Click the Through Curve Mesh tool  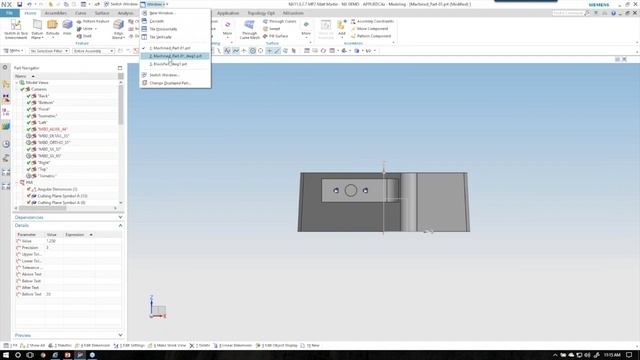point(249,29)
